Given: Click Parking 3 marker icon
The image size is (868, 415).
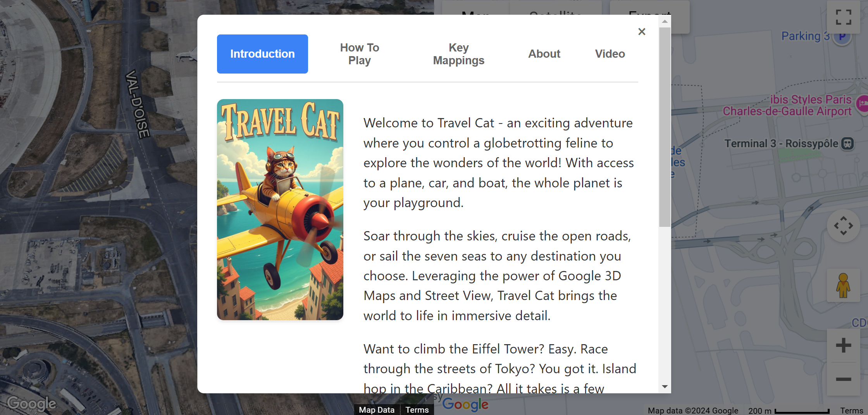Looking at the screenshot, I should pos(842,37).
